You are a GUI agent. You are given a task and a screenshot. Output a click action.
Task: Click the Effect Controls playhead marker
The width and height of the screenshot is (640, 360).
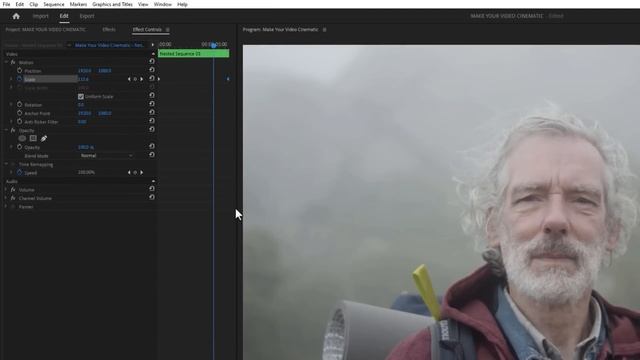[213, 45]
